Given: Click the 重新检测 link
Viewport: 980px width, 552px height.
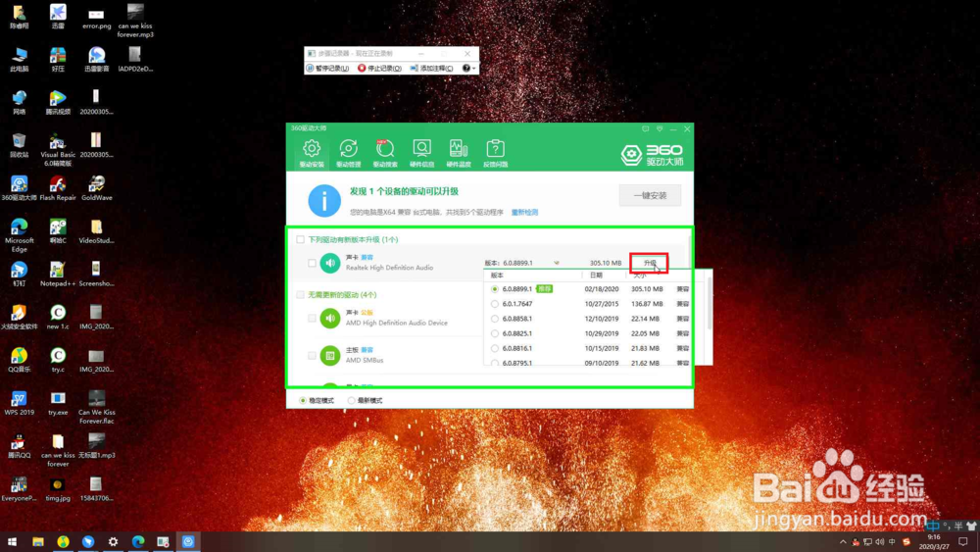Looking at the screenshot, I should (x=524, y=213).
